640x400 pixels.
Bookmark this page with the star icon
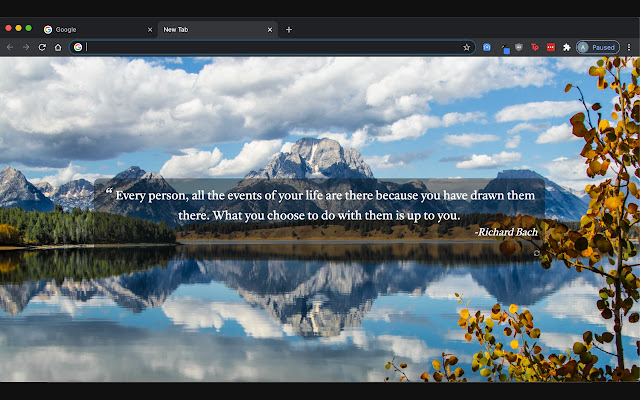pyautogui.click(x=467, y=47)
